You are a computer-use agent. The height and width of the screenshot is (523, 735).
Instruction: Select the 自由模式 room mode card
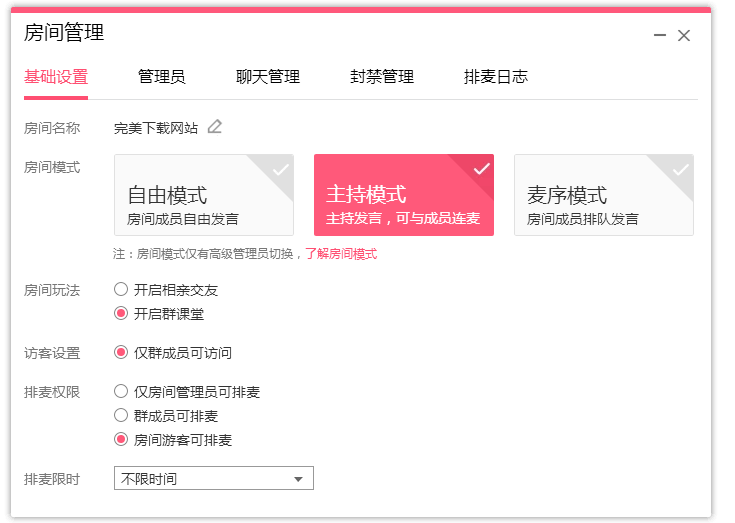click(204, 195)
